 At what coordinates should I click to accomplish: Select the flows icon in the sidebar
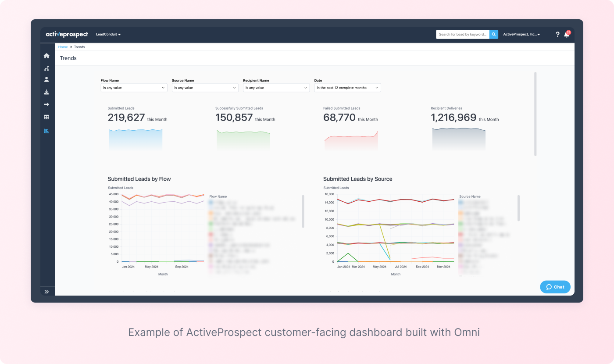46,68
